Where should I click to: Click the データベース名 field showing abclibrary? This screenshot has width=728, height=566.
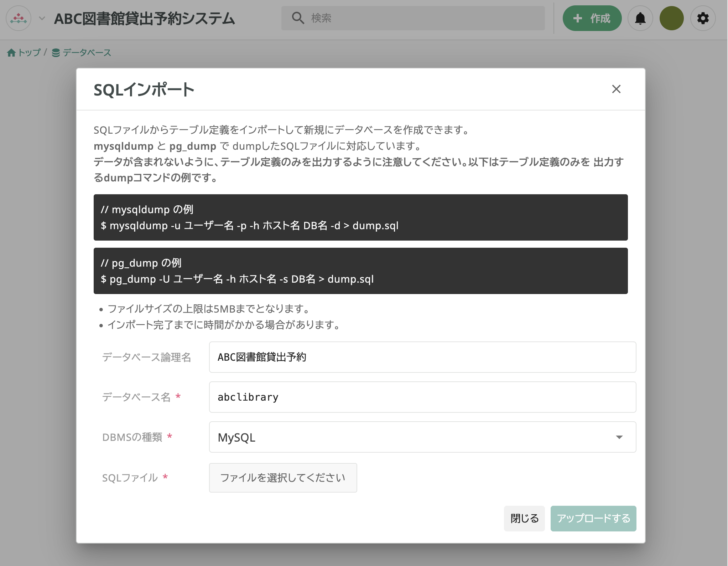tap(422, 397)
